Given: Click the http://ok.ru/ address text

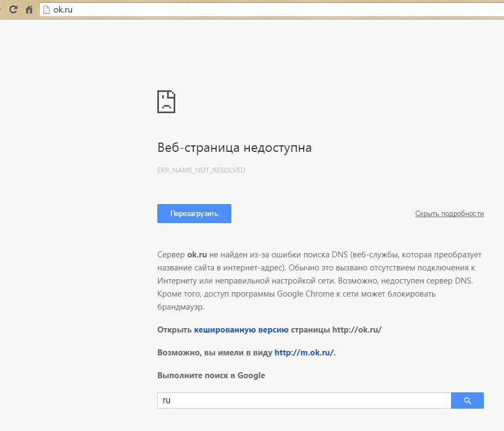Looking at the screenshot, I should pyautogui.click(x=357, y=330).
